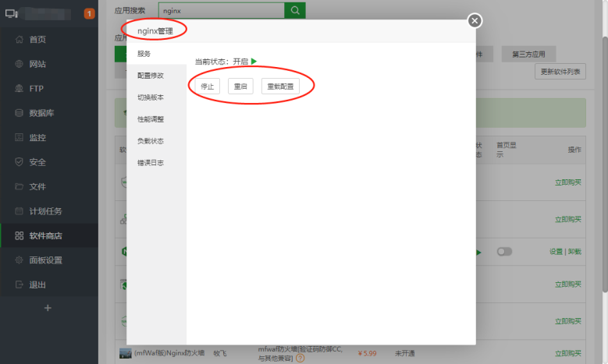Viewport: 608px width, 364px height.
Task: Click the exit icon beside 退出
Action: coord(19,284)
